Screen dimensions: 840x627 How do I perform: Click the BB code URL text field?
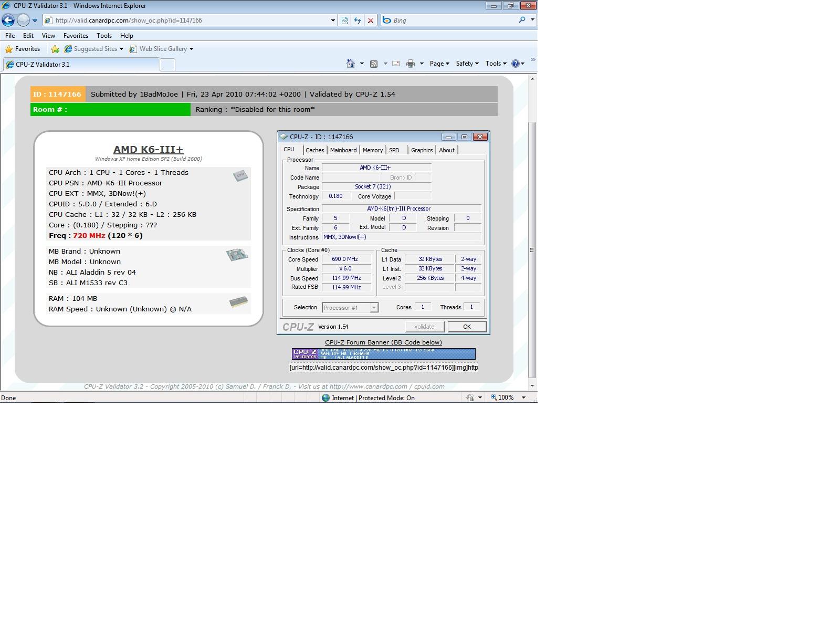(384, 368)
